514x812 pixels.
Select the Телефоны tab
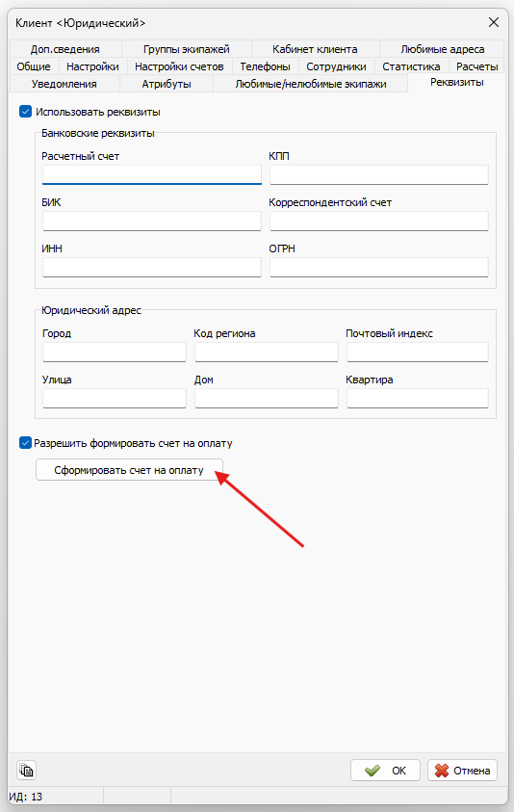coord(265,66)
